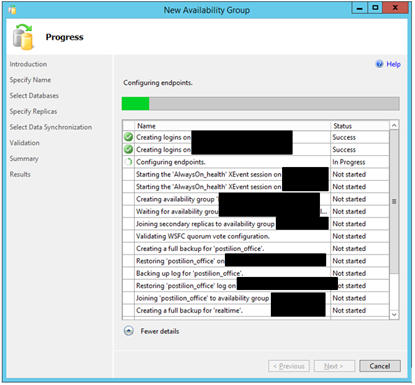Click the title bar application icon

[x=12, y=10]
